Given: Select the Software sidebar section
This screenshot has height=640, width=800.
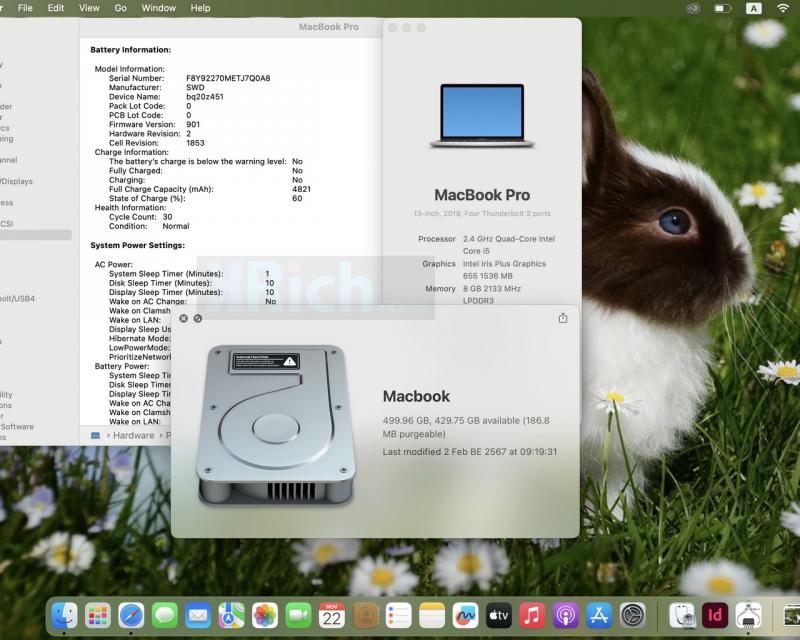Looking at the screenshot, I should pyautogui.click(x=17, y=426).
